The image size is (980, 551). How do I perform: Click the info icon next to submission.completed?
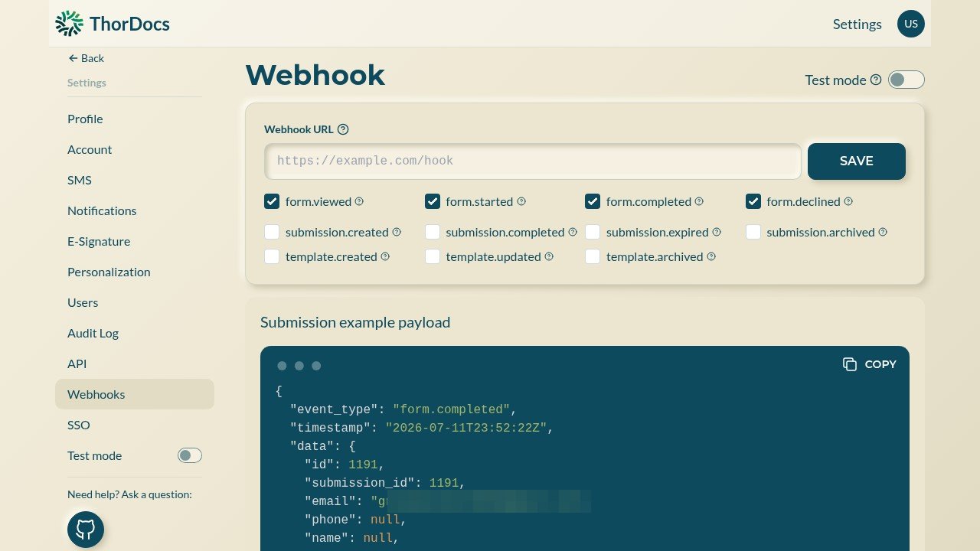pyautogui.click(x=573, y=232)
